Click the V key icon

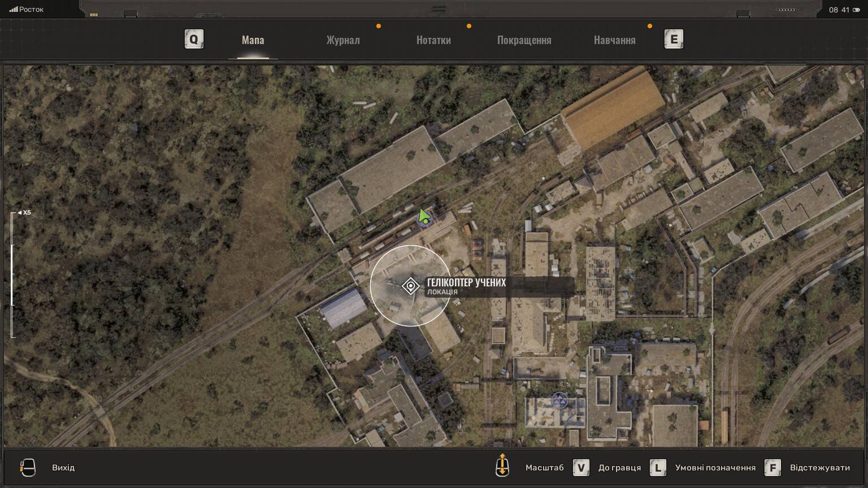click(581, 468)
